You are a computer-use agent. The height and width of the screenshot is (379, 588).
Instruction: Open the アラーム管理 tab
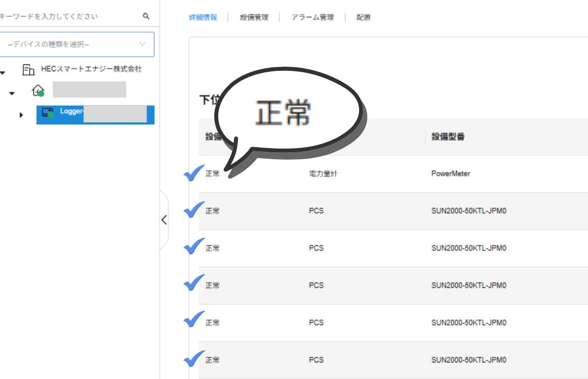[312, 17]
